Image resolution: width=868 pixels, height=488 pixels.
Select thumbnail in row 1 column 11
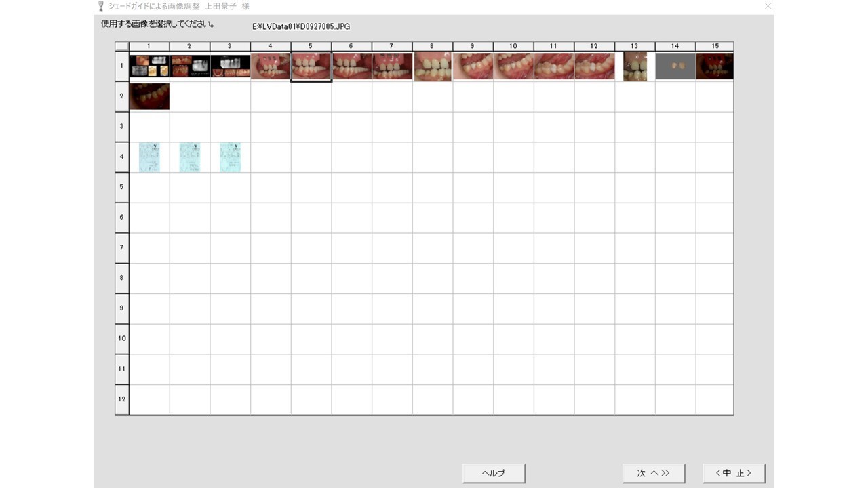[554, 66]
